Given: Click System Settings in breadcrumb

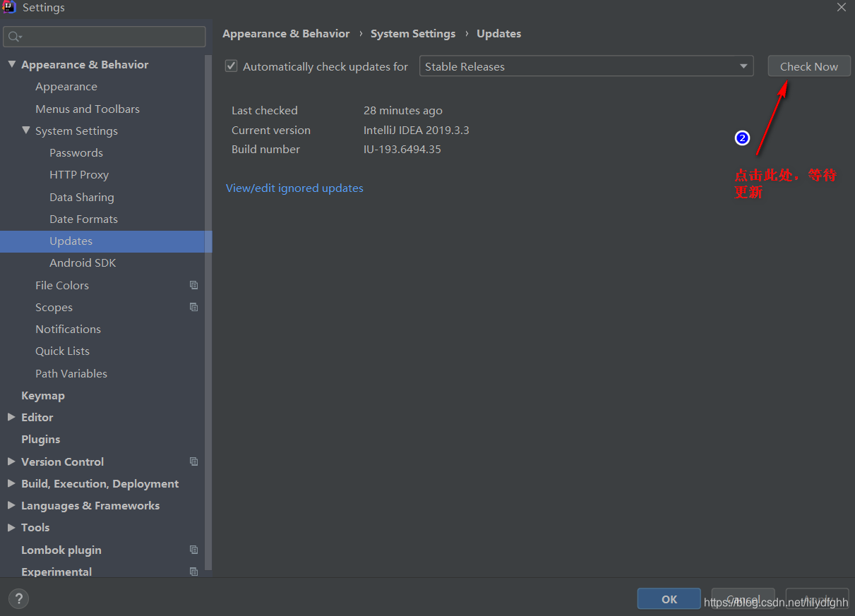Looking at the screenshot, I should tap(413, 33).
